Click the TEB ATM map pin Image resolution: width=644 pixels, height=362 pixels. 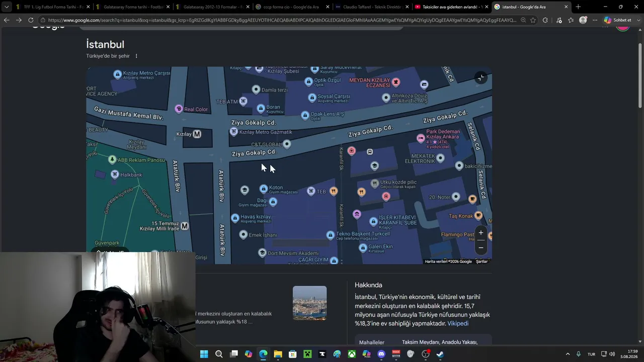pos(243,101)
